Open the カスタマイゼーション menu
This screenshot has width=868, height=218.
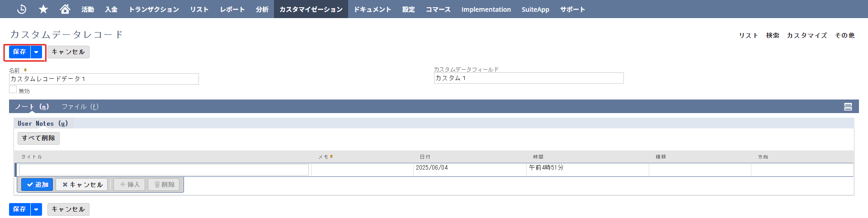pos(311,9)
